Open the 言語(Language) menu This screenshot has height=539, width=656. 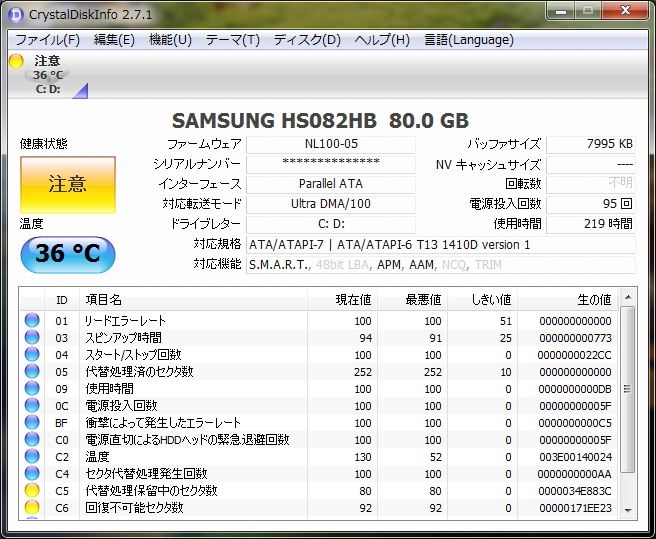(x=469, y=40)
